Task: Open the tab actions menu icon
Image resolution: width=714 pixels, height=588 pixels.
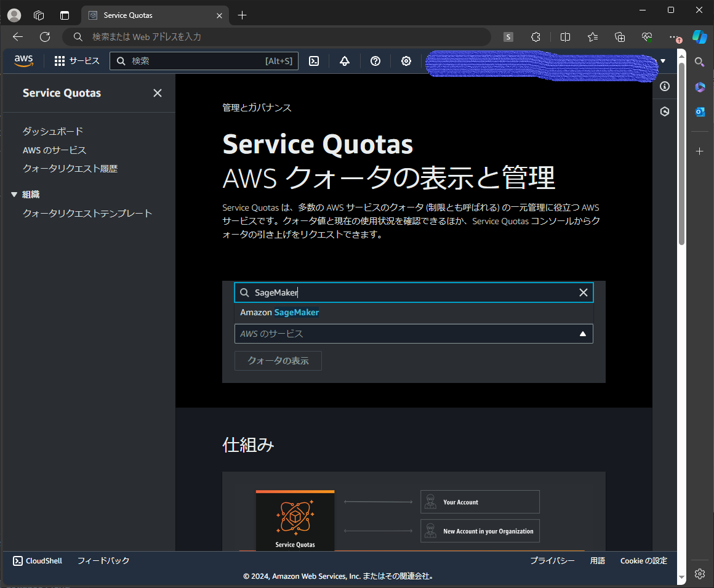Action: [x=65, y=15]
